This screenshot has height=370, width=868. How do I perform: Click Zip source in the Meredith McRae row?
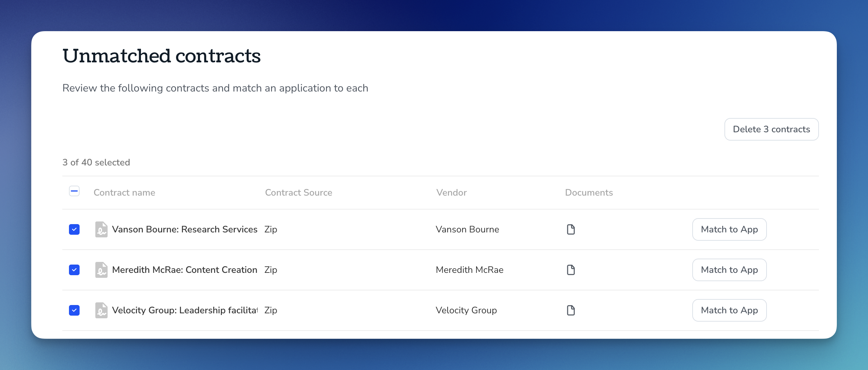[x=271, y=270]
